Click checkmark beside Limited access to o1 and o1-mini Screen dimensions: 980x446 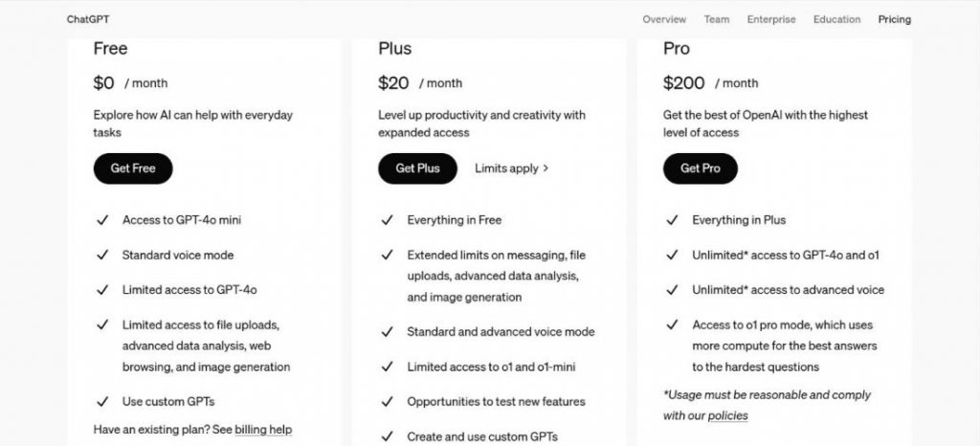(x=388, y=367)
